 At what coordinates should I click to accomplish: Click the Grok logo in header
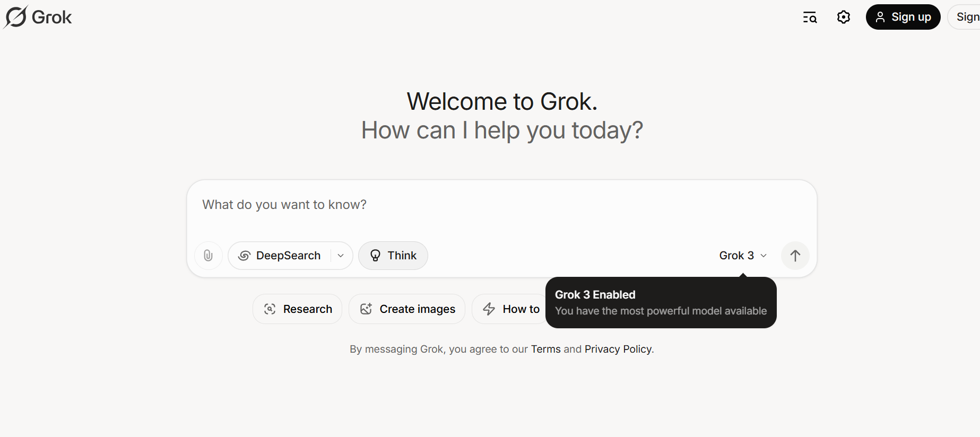(x=38, y=17)
